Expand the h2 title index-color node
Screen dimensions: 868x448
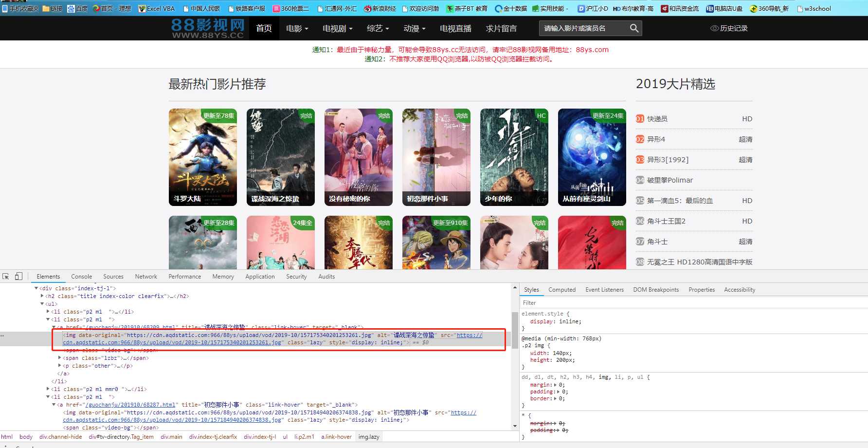(42, 296)
